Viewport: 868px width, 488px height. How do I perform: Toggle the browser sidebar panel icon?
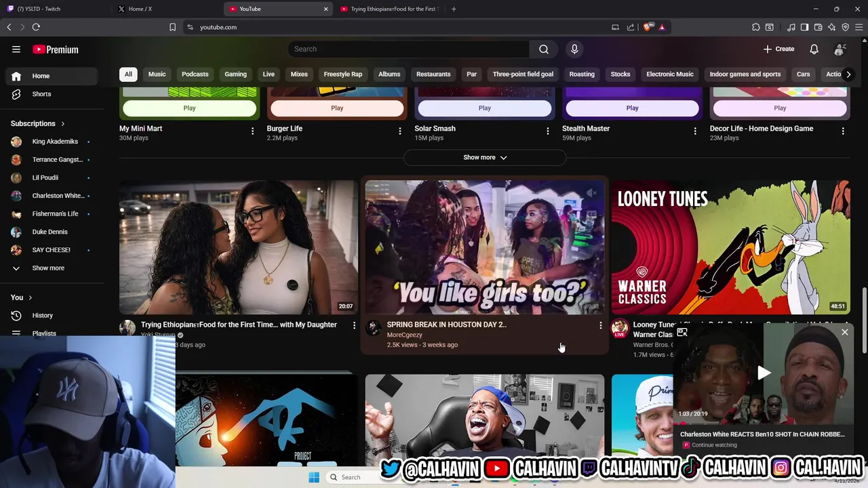point(804,27)
